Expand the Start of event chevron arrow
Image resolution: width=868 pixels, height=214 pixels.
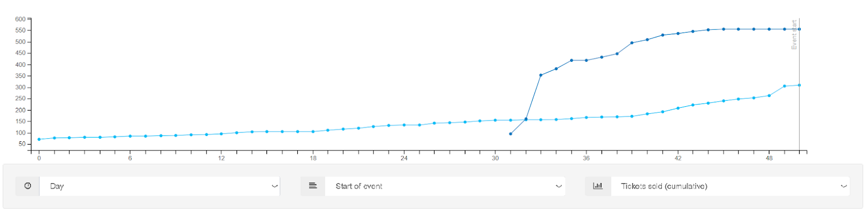[559, 186]
